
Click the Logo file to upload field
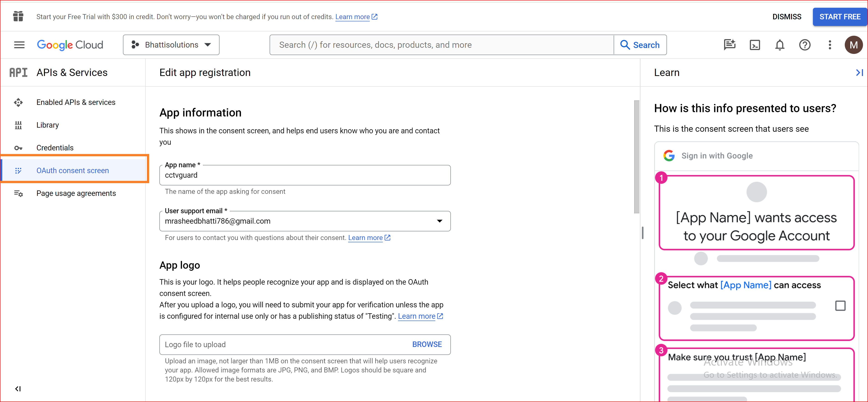[x=305, y=344]
